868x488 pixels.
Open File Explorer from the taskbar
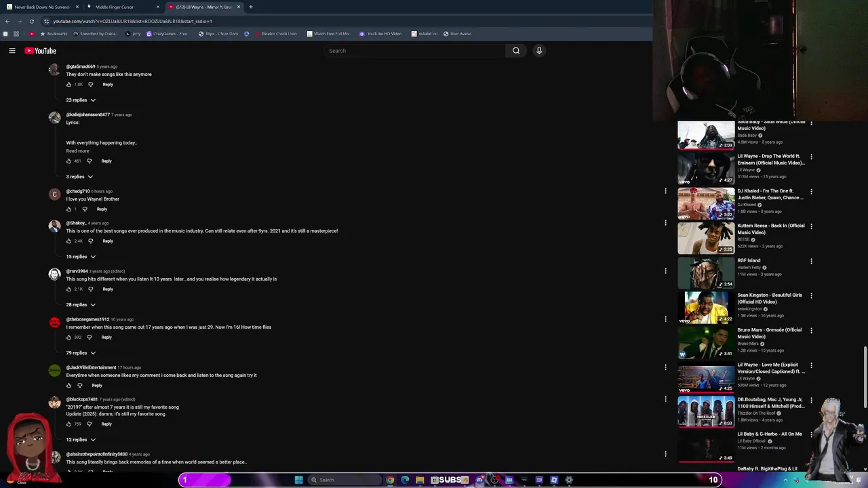[x=420, y=480]
